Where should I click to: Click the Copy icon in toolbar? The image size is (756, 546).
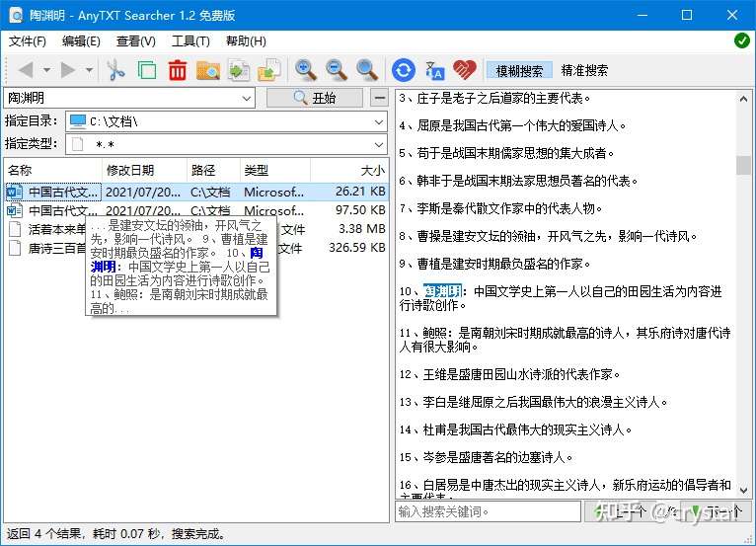pos(147,70)
